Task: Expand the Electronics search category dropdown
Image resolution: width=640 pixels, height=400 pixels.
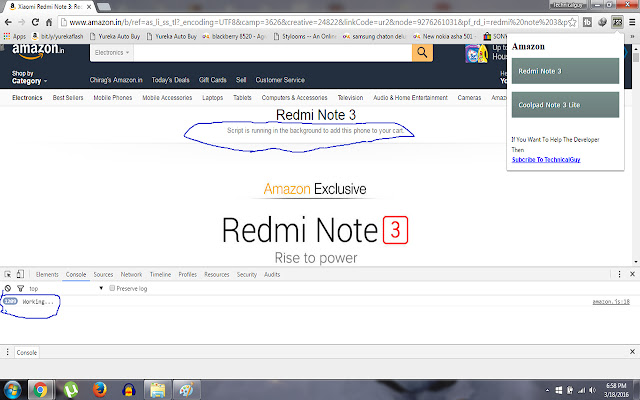Action: point(112,53)
